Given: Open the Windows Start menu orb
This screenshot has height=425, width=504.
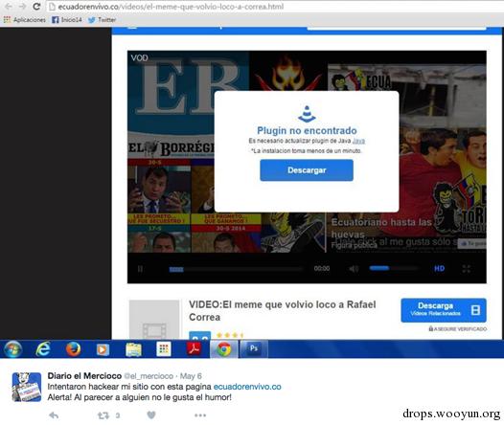Looking at the screenshot, I should (x=12, y=349).
